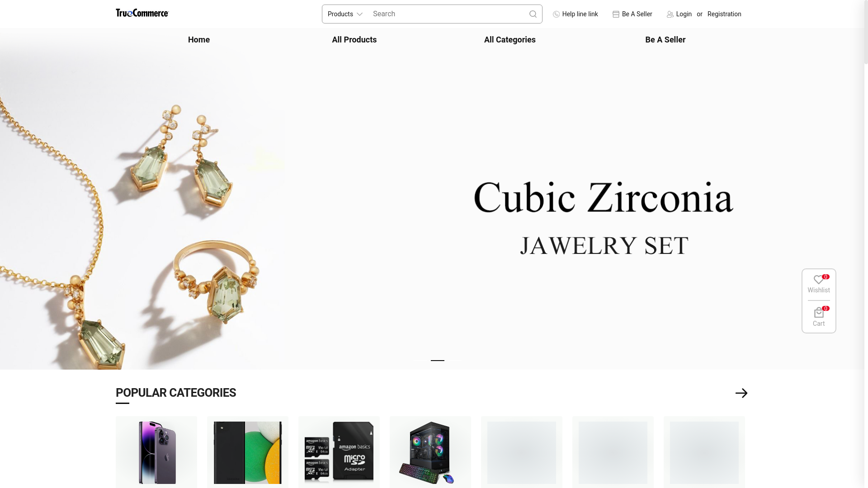Click the store icon beside Be A Seller
This screenshot has height=488, width=868.
pos(616,14)
